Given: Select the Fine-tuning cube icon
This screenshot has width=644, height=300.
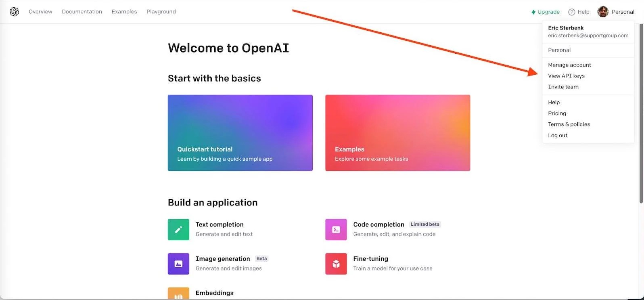Looking at the screenshot, I should (336, 264).
